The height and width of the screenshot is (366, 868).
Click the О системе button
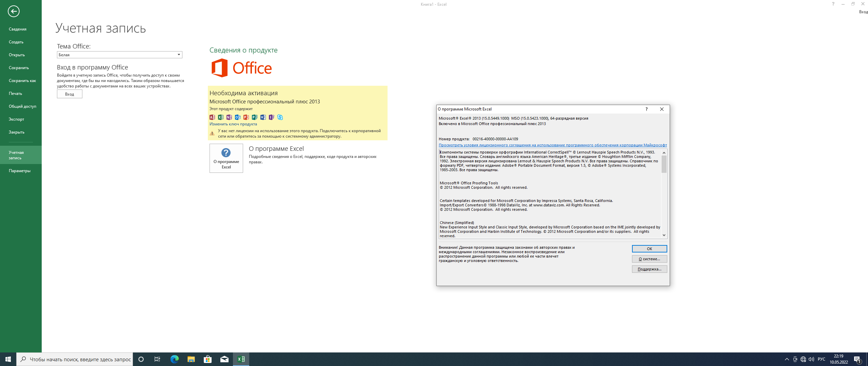click(649, 259)
